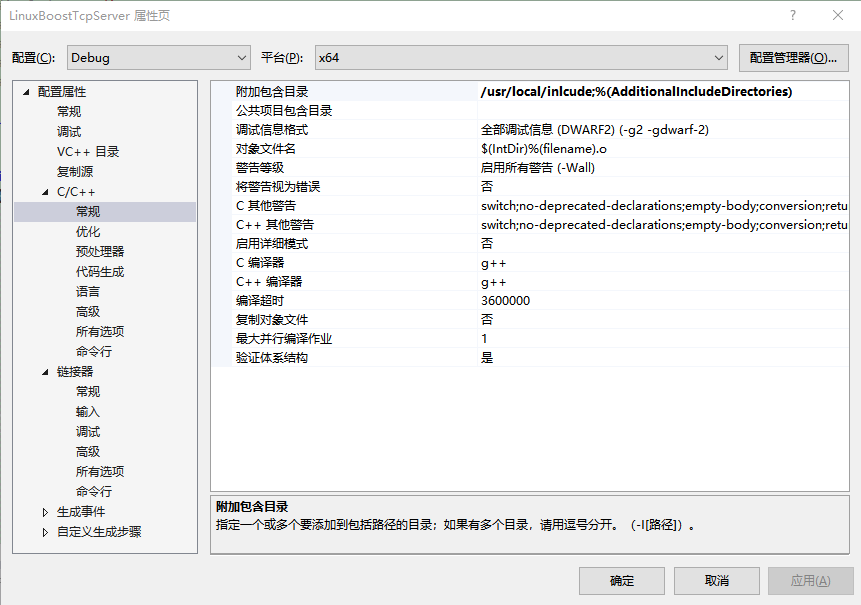Click the 配置管理器 button
This screenshot has width=861, height=605.
tap(793, 57)
